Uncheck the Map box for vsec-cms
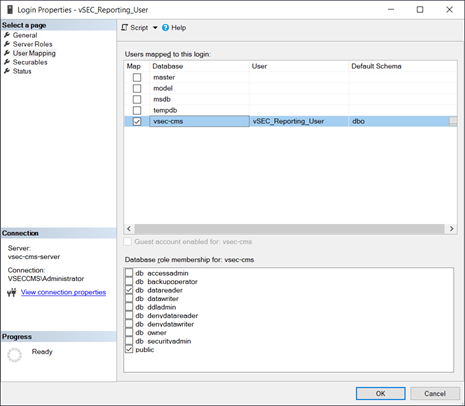The height and width of the screenshot is (406, 465). tap(137, 121)
